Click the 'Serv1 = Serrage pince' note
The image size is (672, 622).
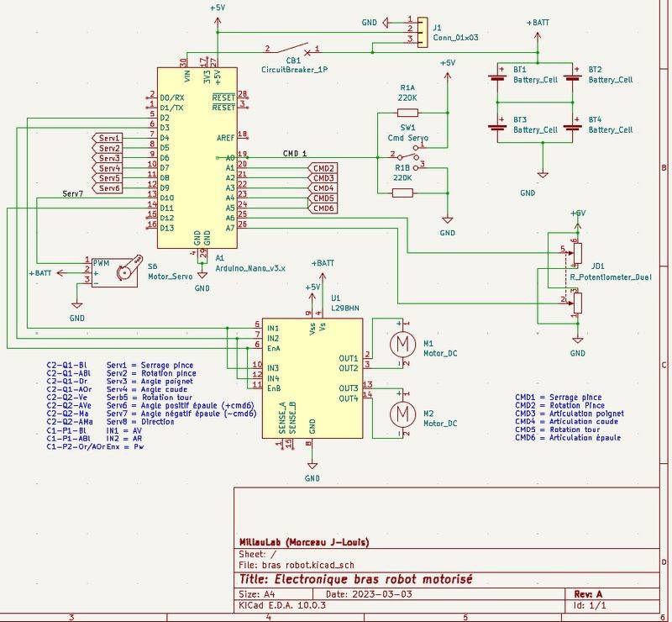click(150, 365)
